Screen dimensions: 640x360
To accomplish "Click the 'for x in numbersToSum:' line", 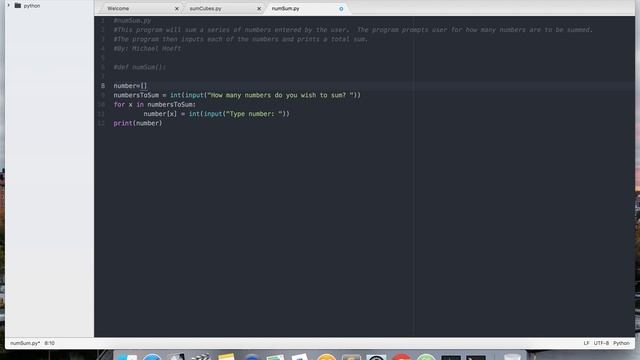I will click(x=155, y=104).
